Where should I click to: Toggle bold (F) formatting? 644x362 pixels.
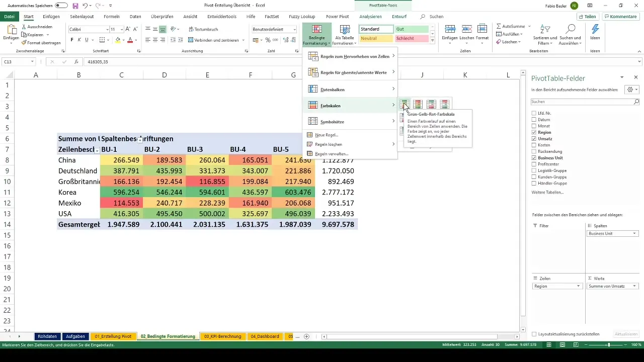pyautogui.click(x=72, y=40)
